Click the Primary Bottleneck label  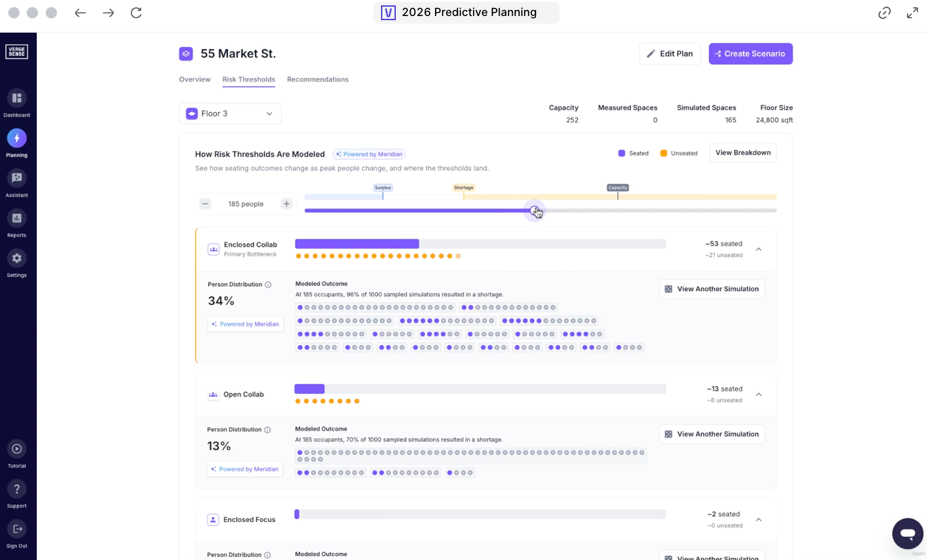tap(250, 254)
